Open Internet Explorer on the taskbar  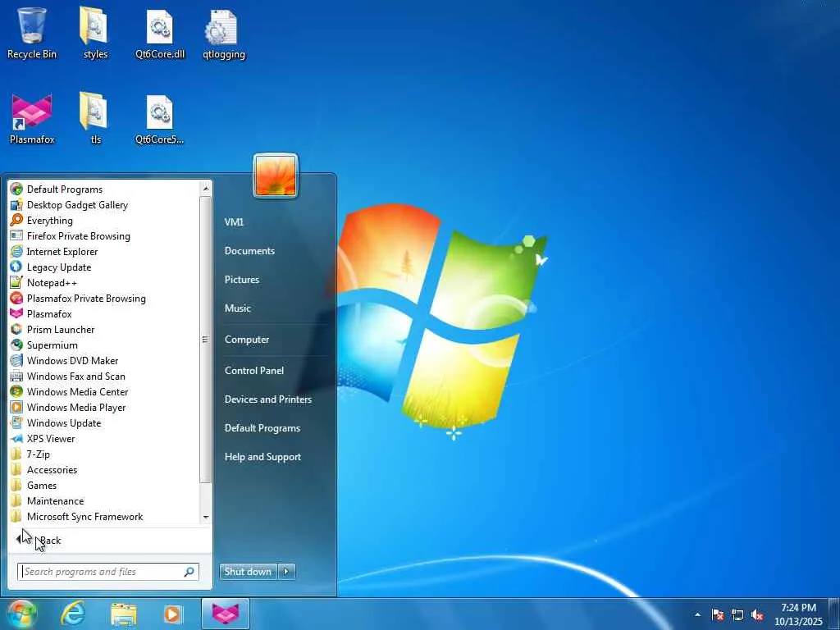click(72, 614)
